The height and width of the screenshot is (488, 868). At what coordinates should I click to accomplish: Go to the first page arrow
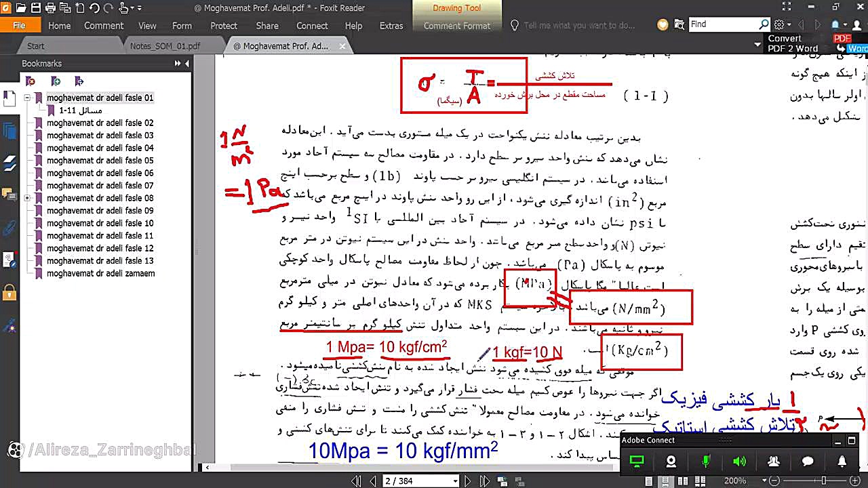(357, 481)
